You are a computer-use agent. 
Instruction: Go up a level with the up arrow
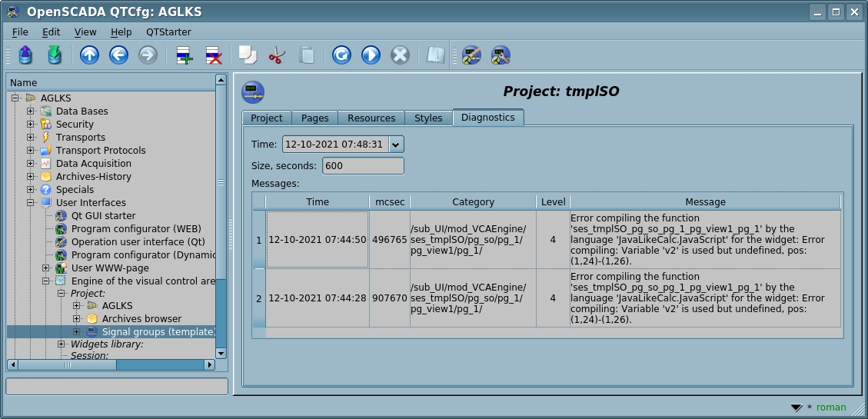pyautogui.click(x=90, y=55)
